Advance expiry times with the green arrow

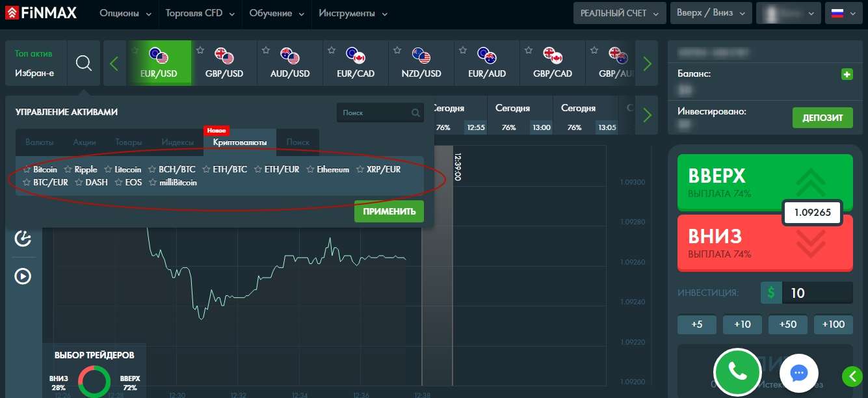647,115
